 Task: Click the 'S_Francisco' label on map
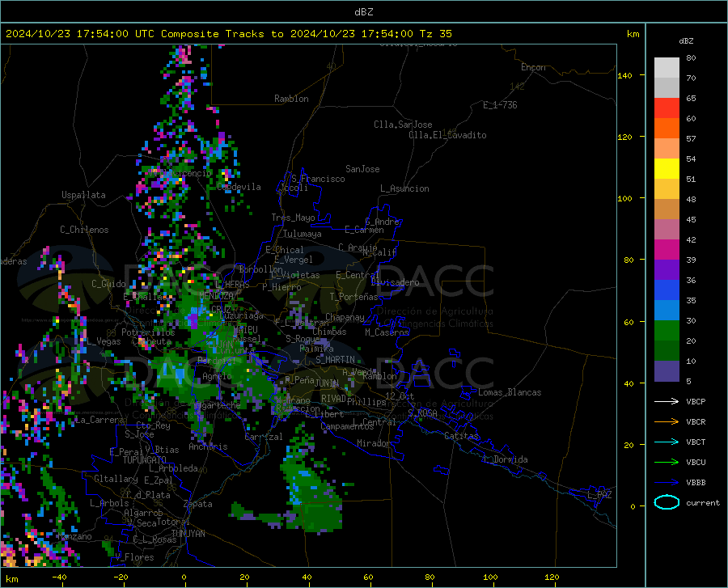(x=318, y=179)
